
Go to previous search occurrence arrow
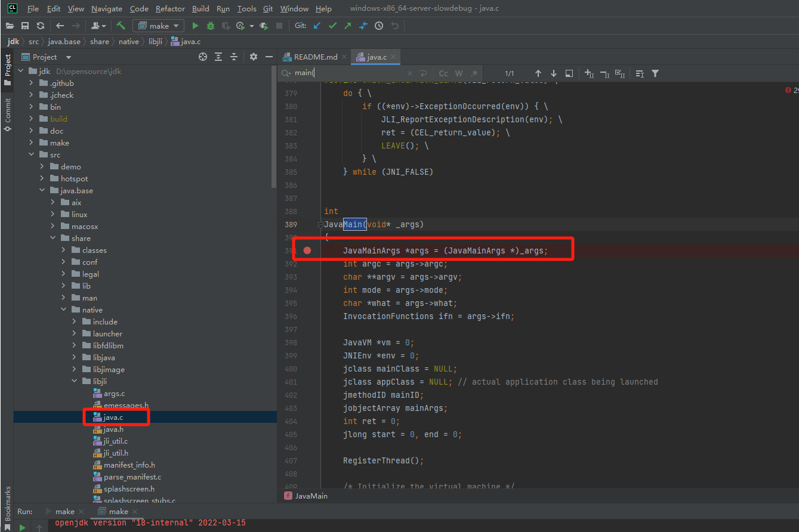(538, 73)
